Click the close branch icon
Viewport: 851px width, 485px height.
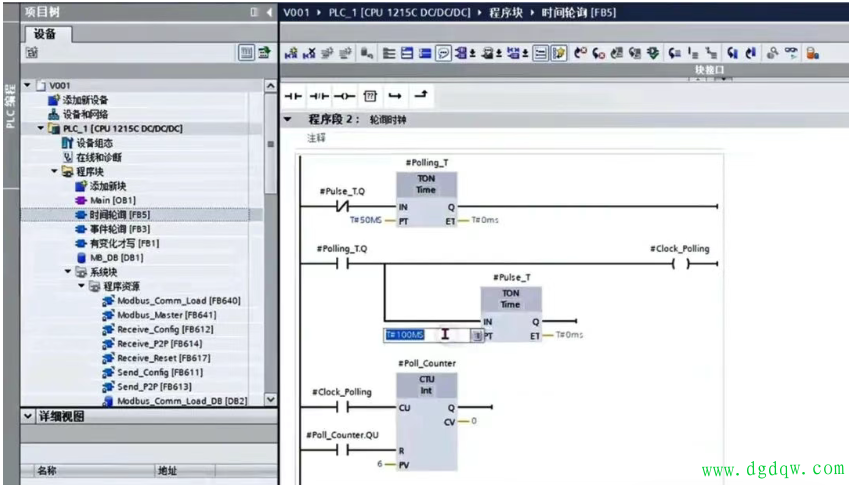(421, 95)
